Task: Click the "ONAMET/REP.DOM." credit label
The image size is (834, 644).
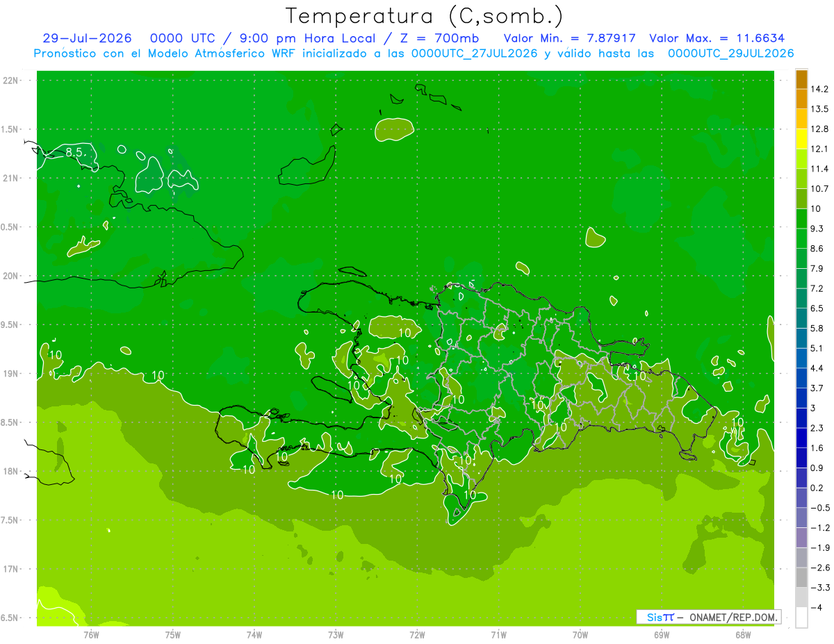Action: [733, 617]
